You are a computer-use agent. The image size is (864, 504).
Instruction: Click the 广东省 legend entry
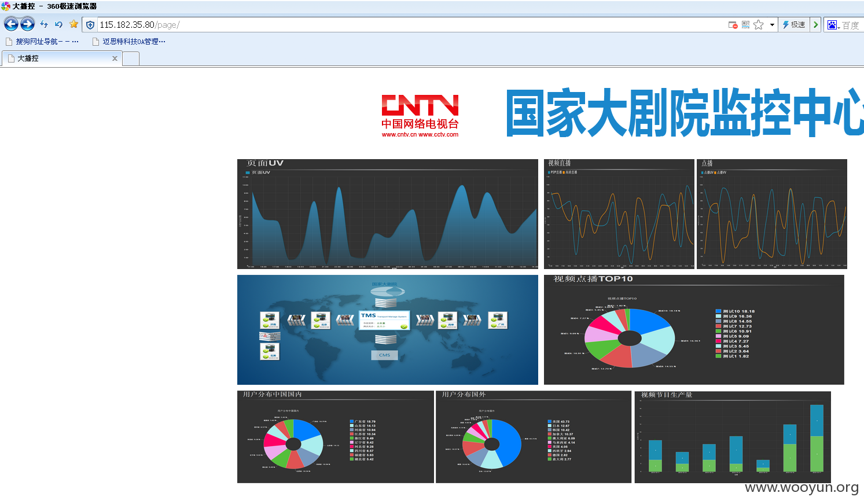[x=363, y=422]
